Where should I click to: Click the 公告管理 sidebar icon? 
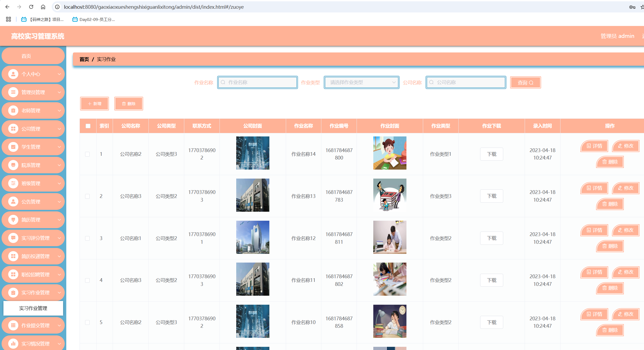click(x=13, y=202)
